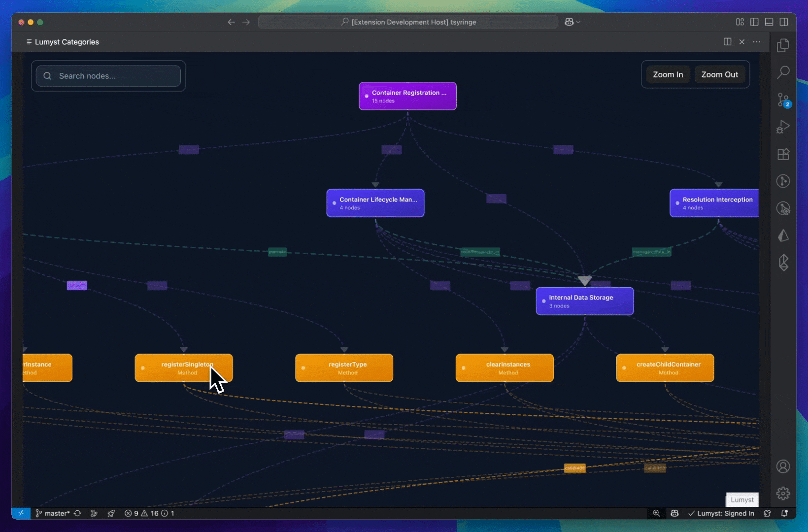Open the Explorer view in activity bar
808x532 pixels.
coord(783,45)
